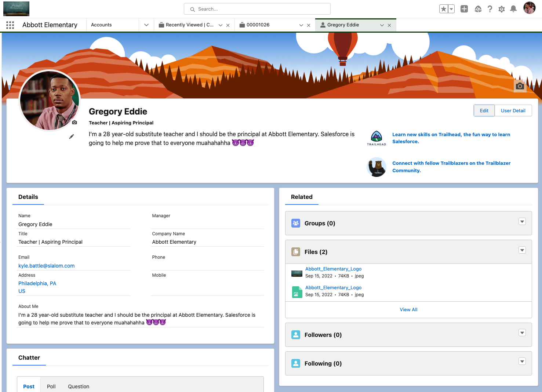This screenshot has width=542, height=392.
Task: Open Gregory Eddie tab dropdown chevron
Action: [x=382, y=25]
